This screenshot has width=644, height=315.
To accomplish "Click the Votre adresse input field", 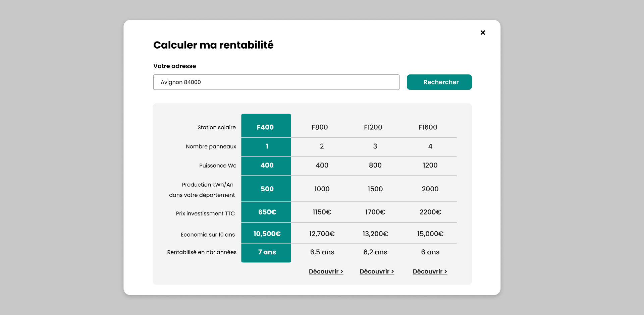I will pyautogui.click(x=276, y=82).
